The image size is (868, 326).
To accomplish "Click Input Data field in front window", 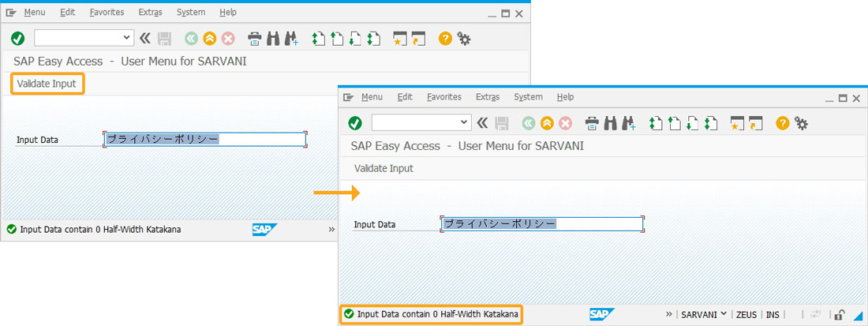I will tap(542, 223).
